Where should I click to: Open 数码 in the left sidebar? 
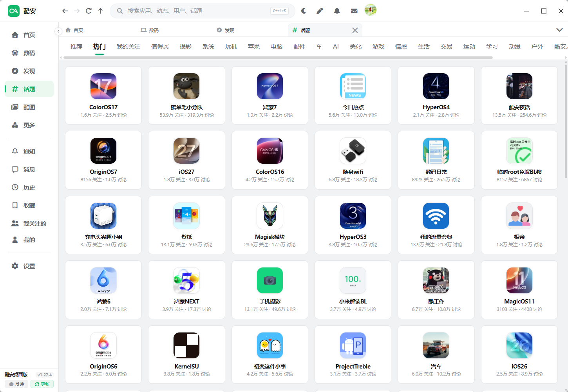[x=29, y=53]
